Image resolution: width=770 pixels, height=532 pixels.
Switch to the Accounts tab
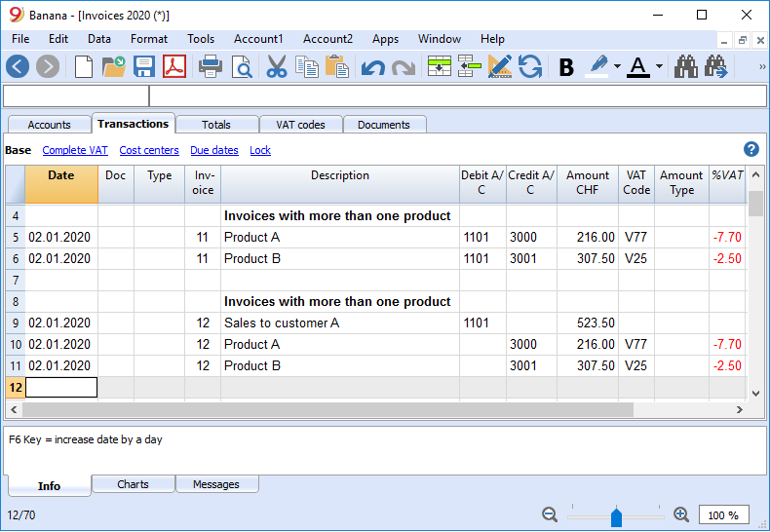click(49, 125)
